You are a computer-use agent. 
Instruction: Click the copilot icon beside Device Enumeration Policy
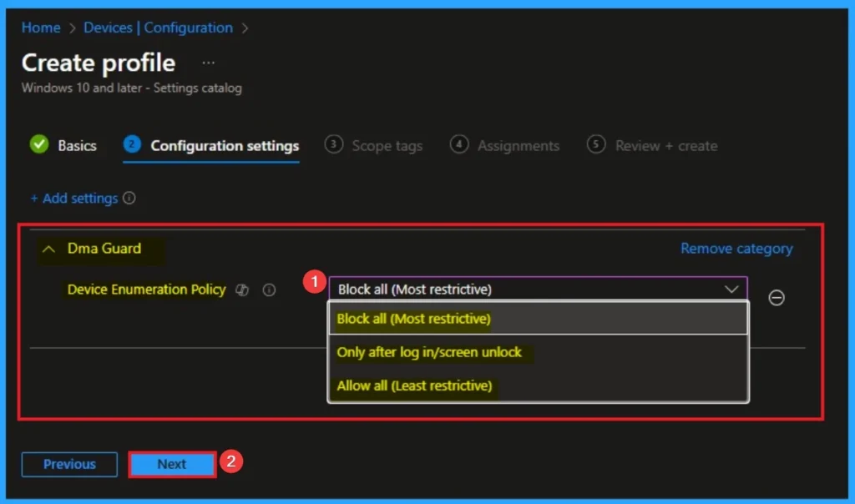pos(243,290)
